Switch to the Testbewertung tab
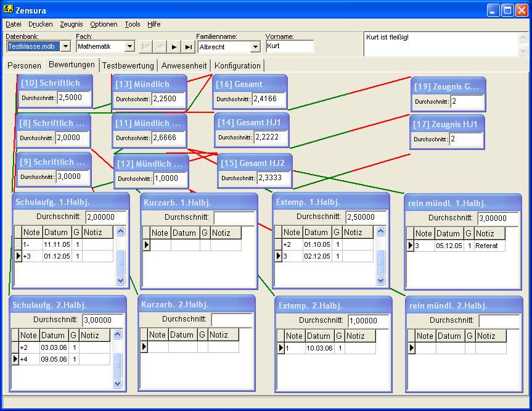 point(128,65)
